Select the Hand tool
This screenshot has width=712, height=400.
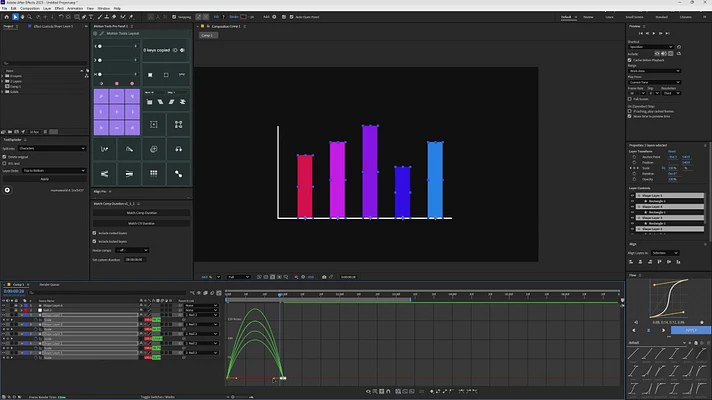point(22,17)
